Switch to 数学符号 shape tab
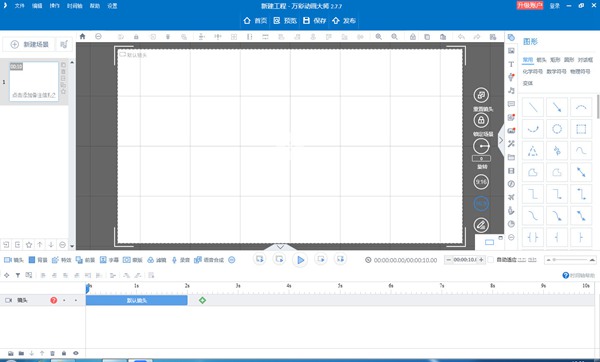Screen dimensions: 600x362 pos(556,72)
